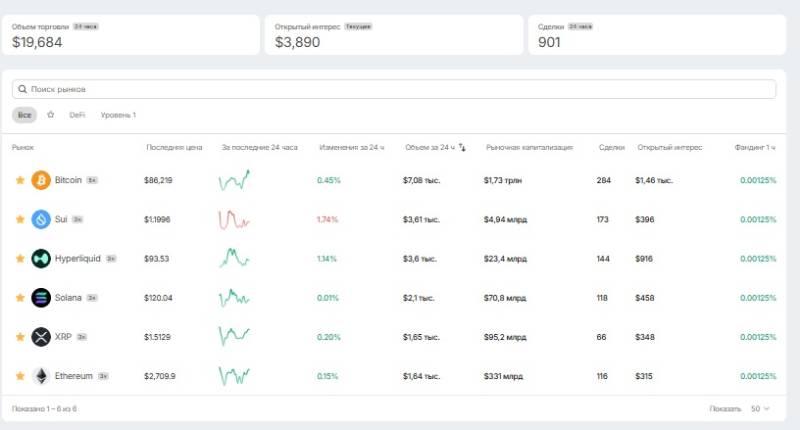
Task: Sort by Рынок column header
Action: click(x=22, y=147)
